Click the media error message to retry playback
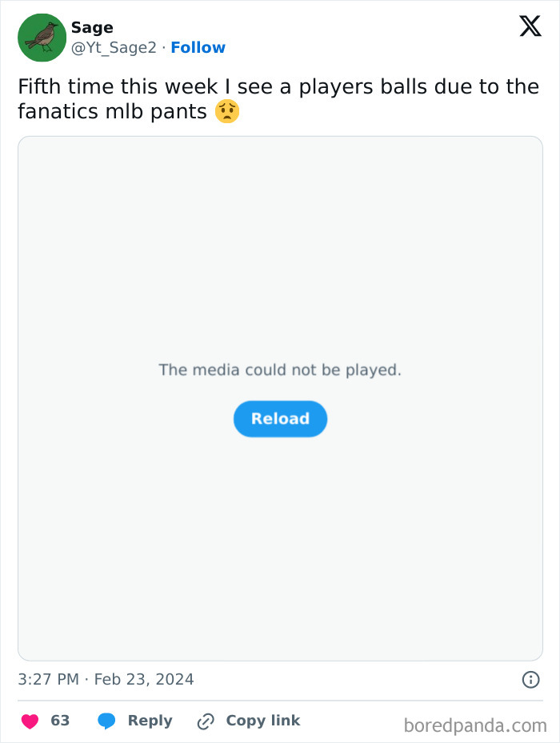 [280, 370]
